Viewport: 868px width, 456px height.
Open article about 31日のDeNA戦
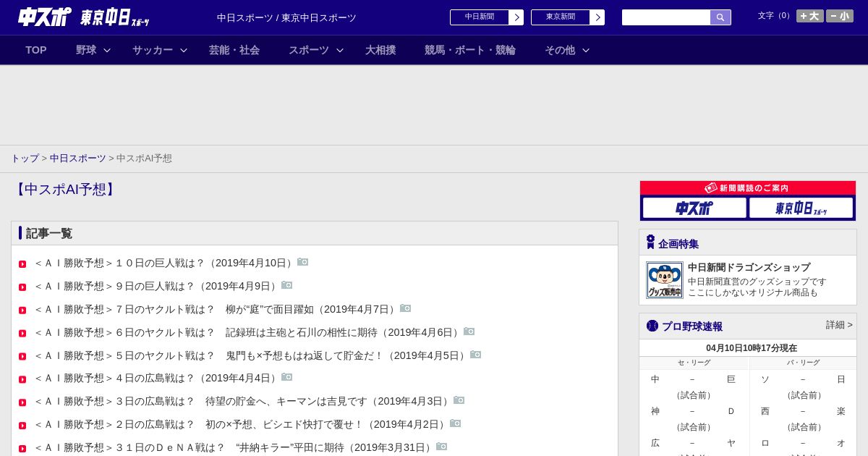tap(234, 447)
